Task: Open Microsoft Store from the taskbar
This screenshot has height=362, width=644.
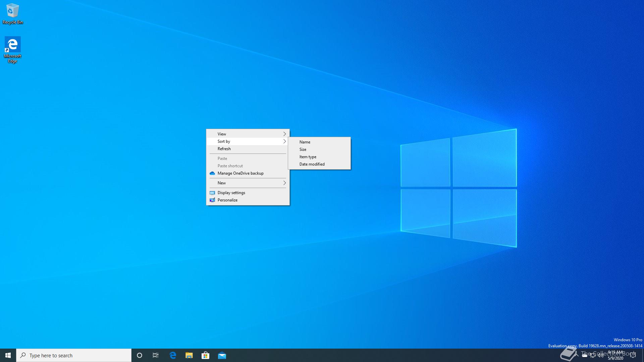Action: click(x=205, y=355)
